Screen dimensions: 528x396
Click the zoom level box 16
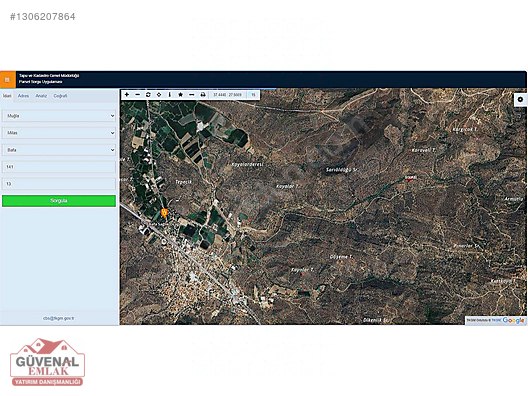(253, 95)
